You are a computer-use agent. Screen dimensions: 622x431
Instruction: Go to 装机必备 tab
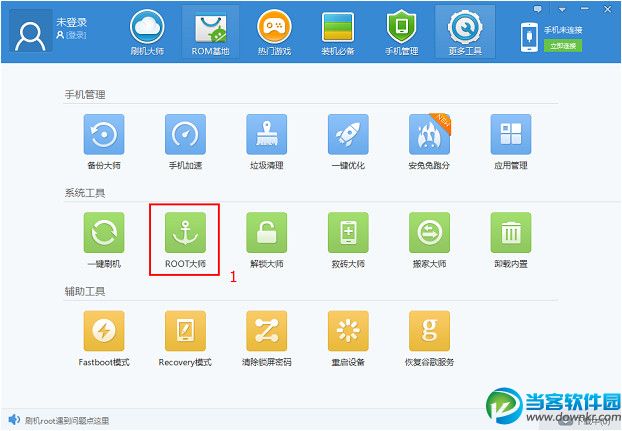point(338,33)
